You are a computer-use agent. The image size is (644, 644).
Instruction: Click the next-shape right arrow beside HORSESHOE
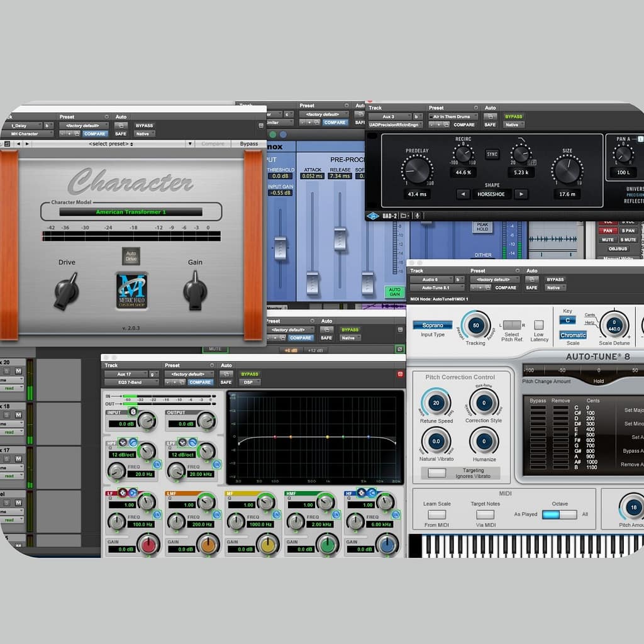coord(521,194)
